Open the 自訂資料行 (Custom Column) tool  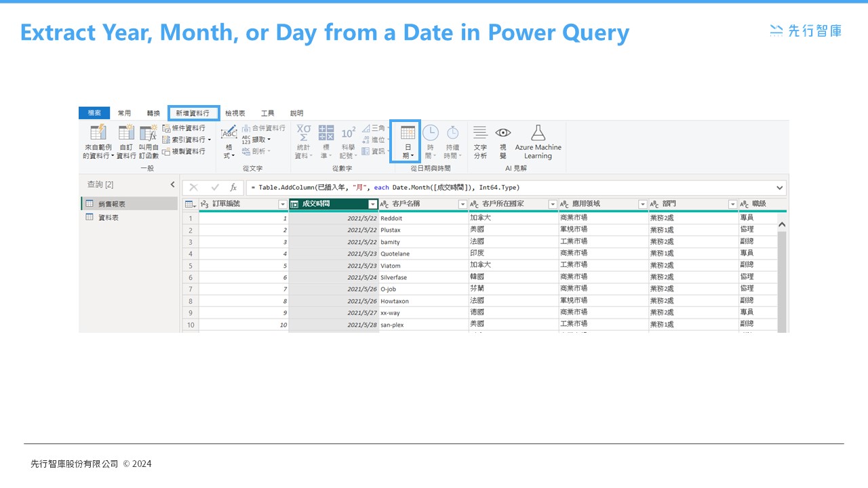pyautogui.click(x=125, y=141)
